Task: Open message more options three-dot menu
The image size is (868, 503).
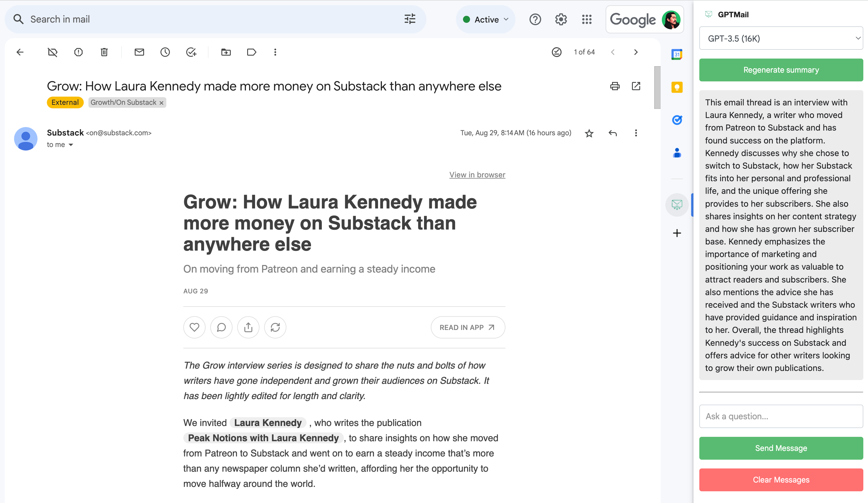Action: click(635, 133)
